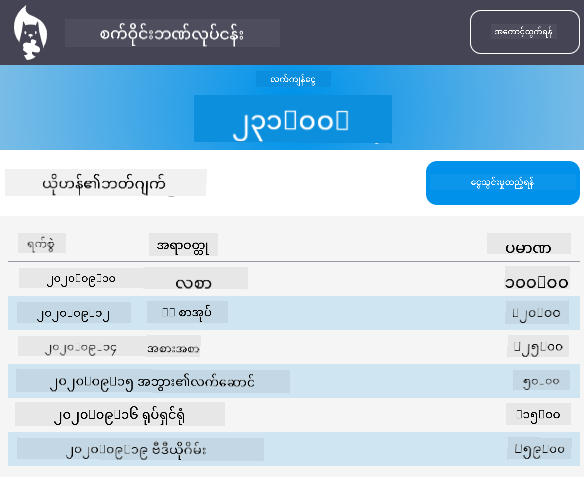
Task: Click the squirrel logo icon
Action: tap(31, 33)
